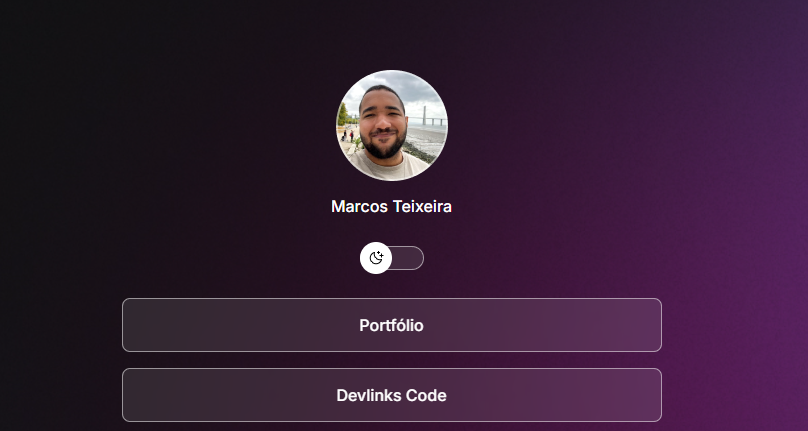Toggle the dark mode switch

click(x=392, y=258)
